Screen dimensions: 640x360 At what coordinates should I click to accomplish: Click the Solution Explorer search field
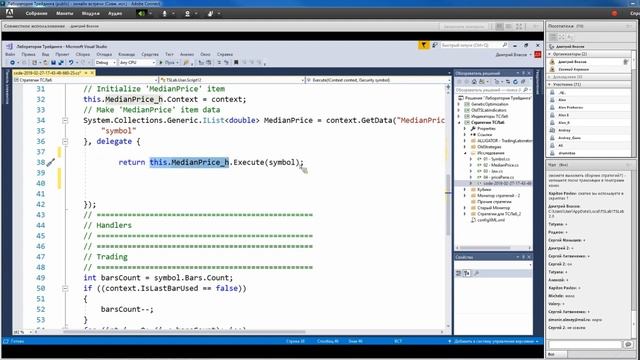point(493,90)
